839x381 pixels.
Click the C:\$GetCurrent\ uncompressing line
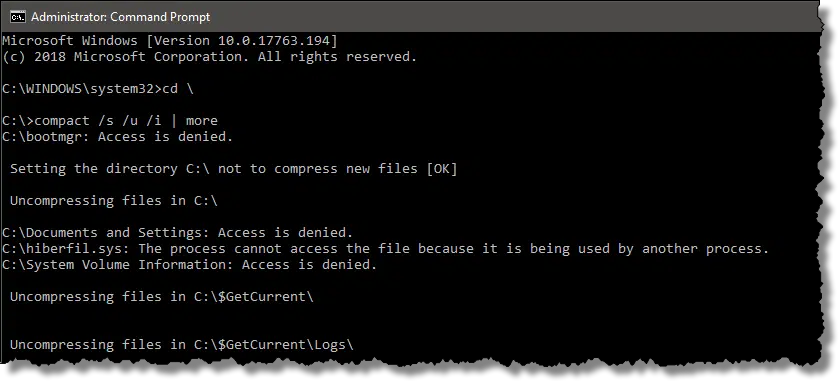[x=162, y=296]
